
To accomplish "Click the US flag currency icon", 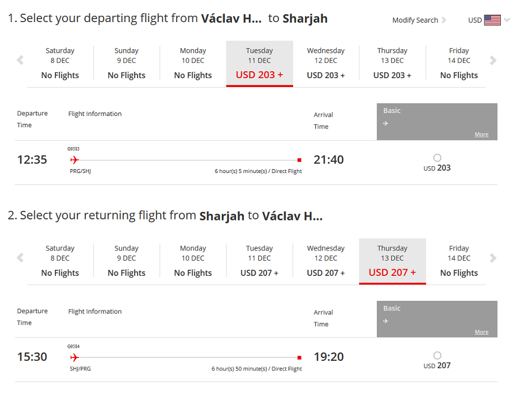I will coord(492,20).
